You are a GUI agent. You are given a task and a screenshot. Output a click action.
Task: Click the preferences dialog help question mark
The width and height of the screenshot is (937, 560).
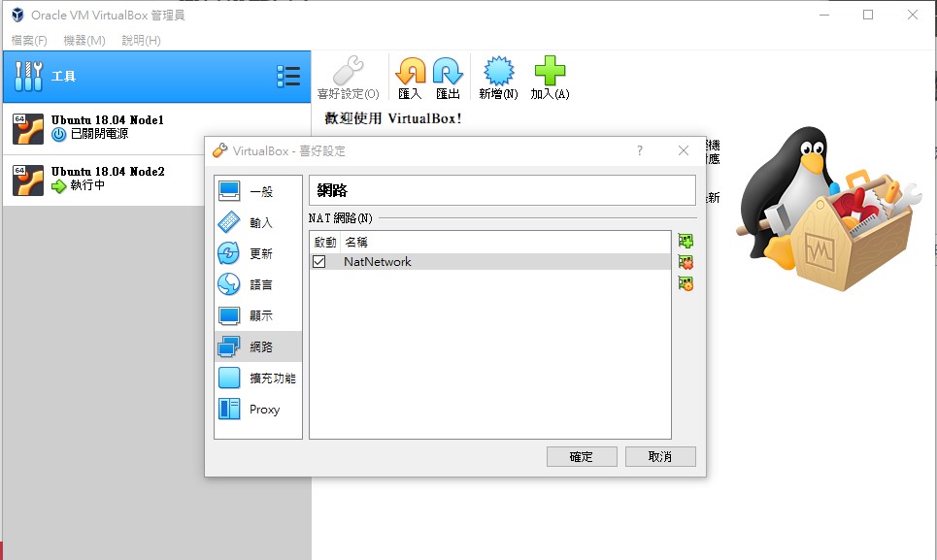point(640,150)
